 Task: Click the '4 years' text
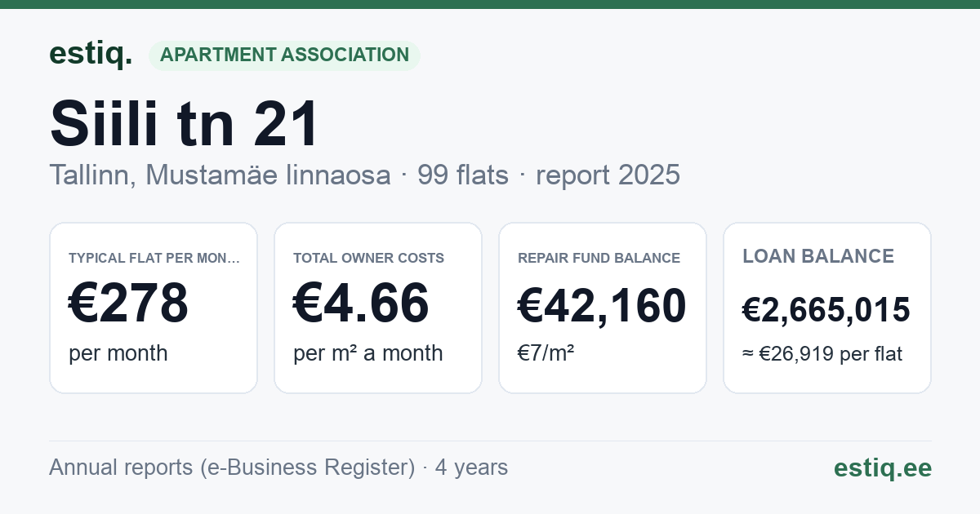tap(471, 467)
